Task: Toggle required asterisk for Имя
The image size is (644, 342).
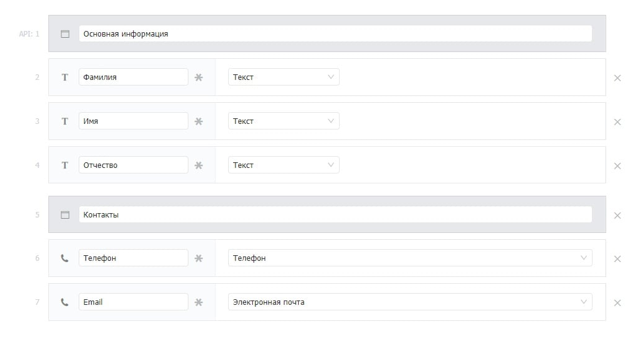Action: click(x=199, y=121)
